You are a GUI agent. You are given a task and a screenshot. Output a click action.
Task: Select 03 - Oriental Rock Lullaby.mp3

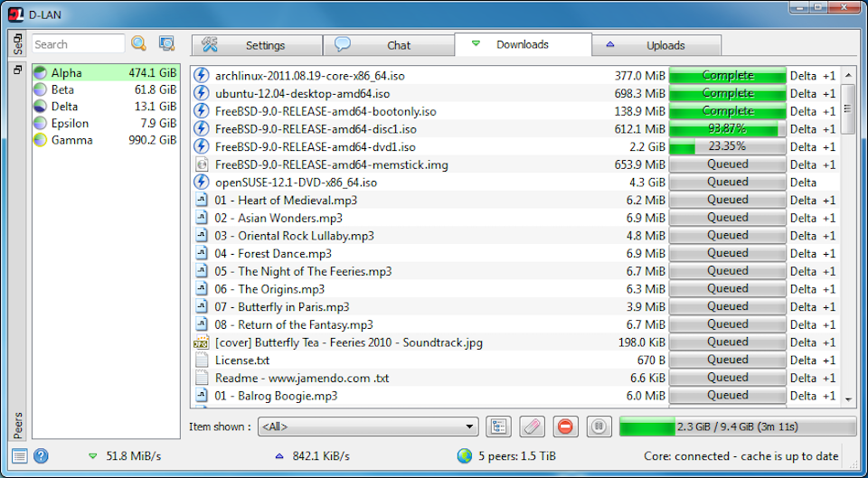click(295, 236)
